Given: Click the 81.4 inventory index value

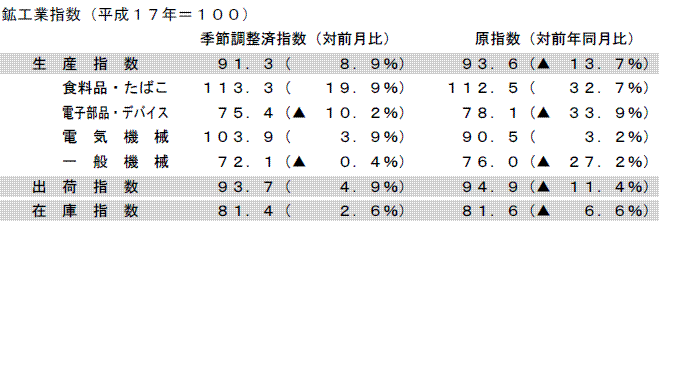Looking at the screenshot, I should click(x=246, y=211).
